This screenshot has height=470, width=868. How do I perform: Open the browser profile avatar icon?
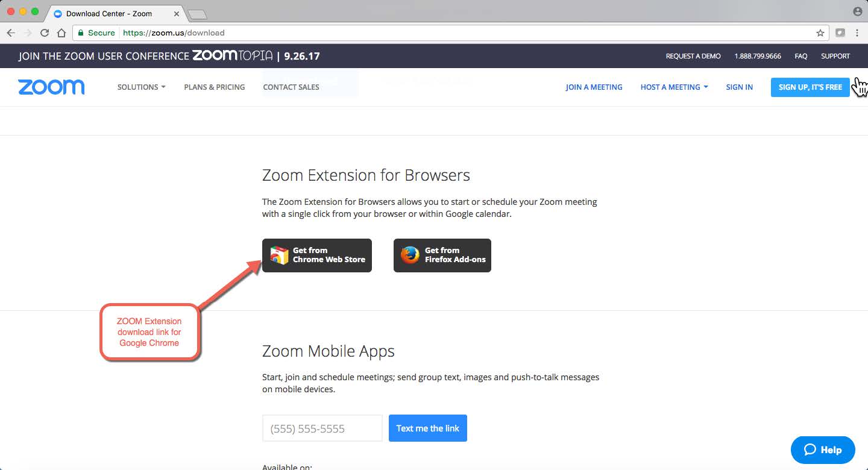coord(857,11)
